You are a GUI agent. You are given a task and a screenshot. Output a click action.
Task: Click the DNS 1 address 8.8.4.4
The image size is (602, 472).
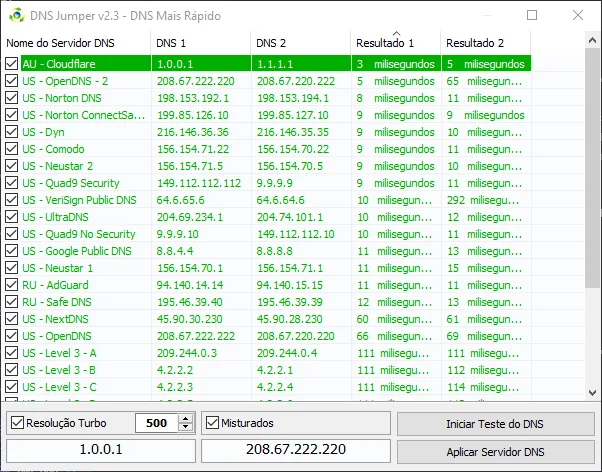(x=175, y=251)
